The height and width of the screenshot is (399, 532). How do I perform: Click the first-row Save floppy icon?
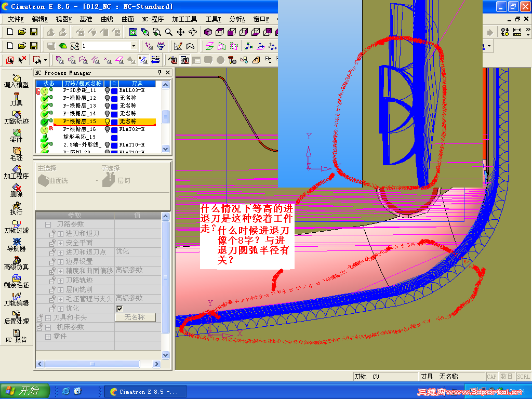pos(34,32)
